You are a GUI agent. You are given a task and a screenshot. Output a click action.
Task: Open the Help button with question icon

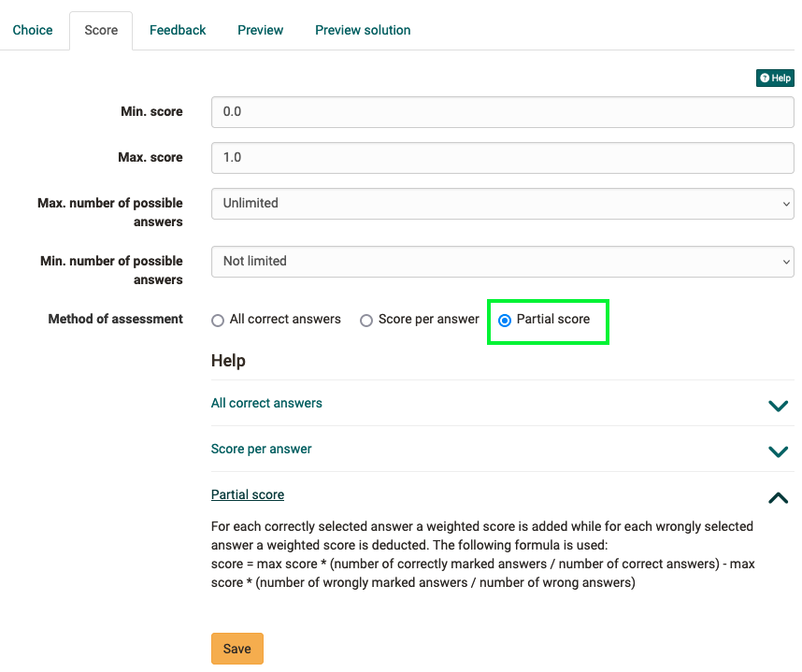tap(775, 79)
